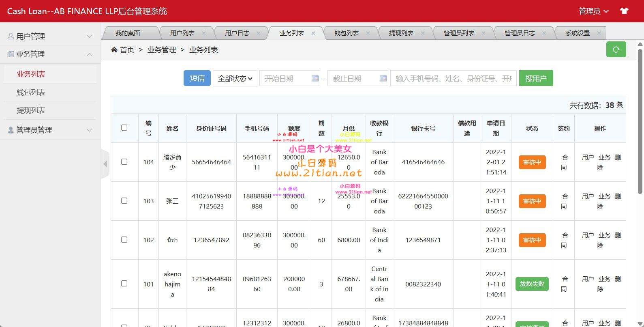
Task: Open 提现列表 in the sidebar
Action: click(x=31, y=110)
